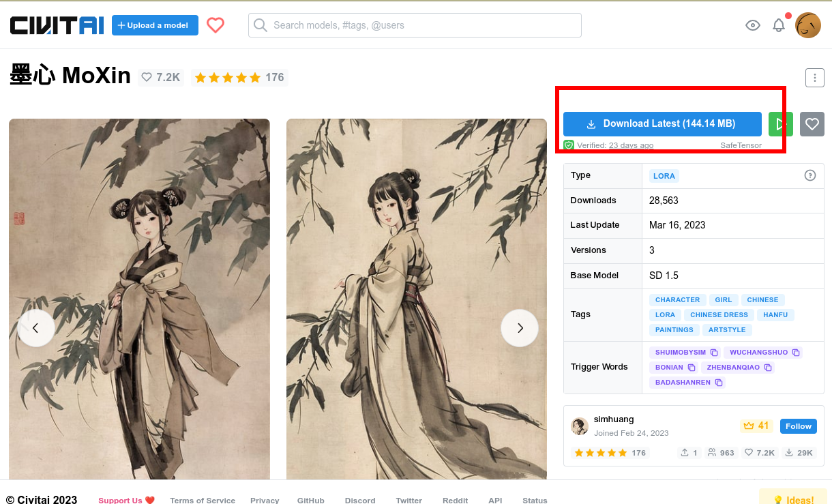The width and height of the screenshot is (832, 504).
Task: Select the GIRL tag
Action: click(x=724, y=300)
